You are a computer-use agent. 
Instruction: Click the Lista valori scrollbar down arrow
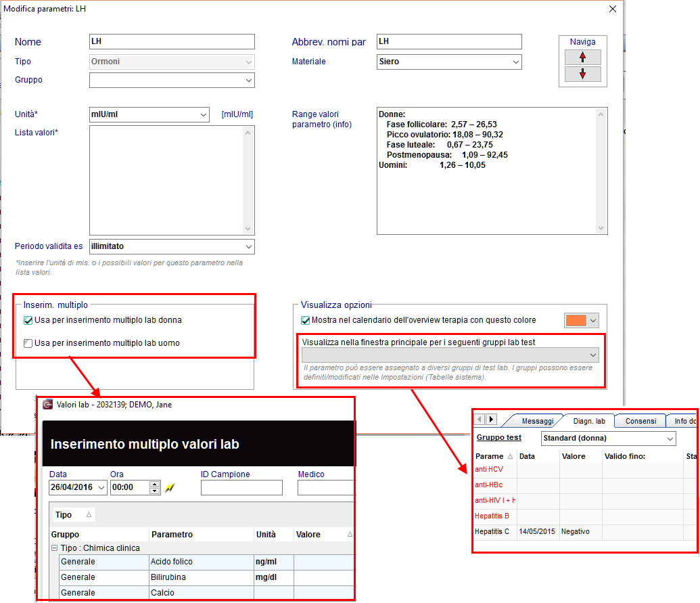tap(248, 229)
